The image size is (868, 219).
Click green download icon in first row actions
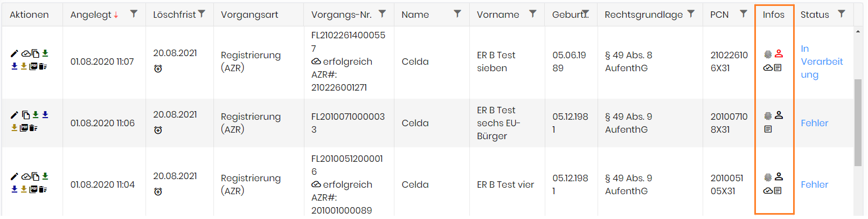pyautogui.click(x=45, y=53)
